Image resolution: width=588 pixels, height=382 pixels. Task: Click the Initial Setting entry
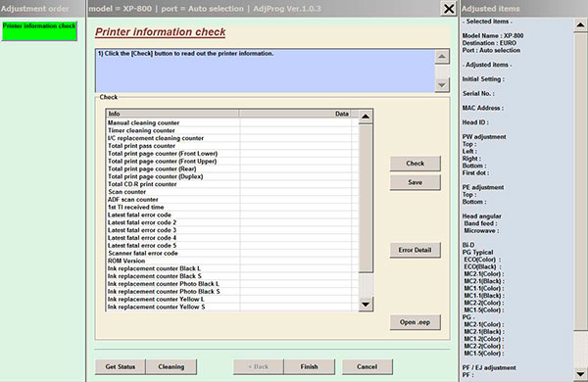coord(483,79)
